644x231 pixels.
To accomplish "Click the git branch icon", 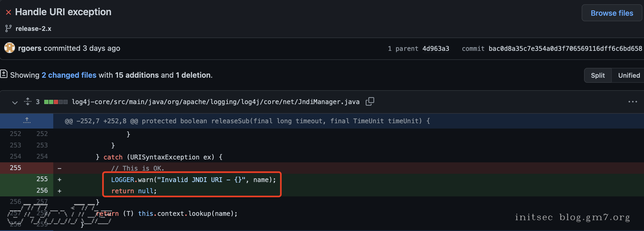I will point(8,28).
